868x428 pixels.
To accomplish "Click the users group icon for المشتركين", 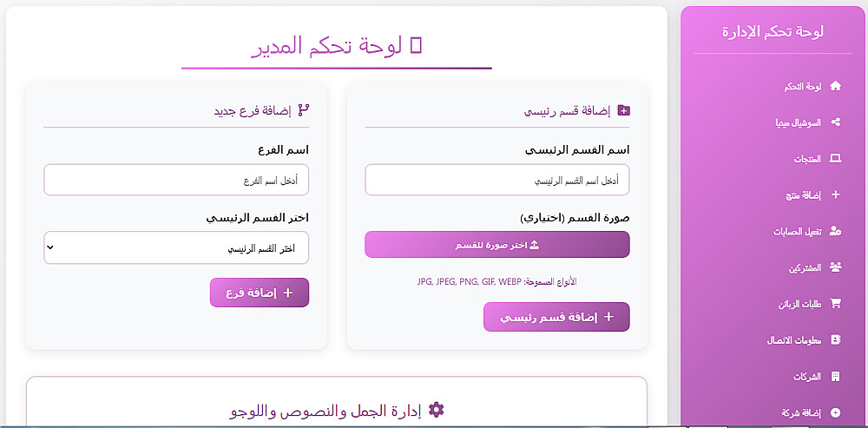I will [x=836, y=267].
